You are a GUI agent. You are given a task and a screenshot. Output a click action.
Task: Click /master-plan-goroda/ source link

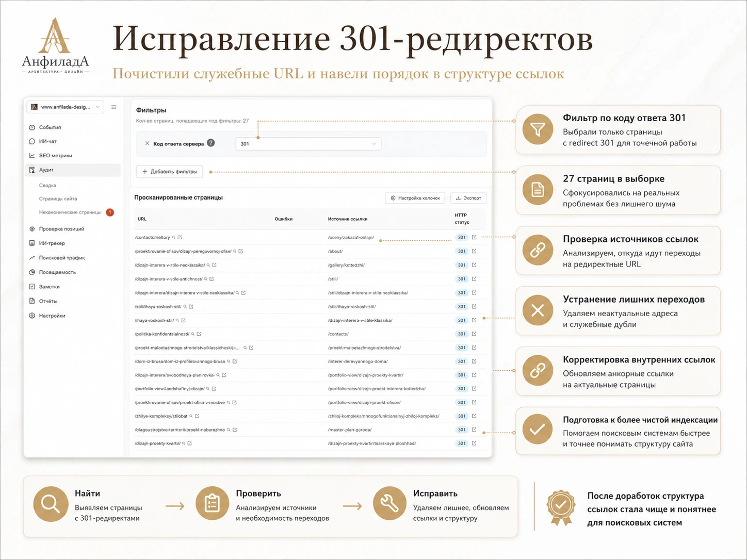pyautogui.click(x=350, y=430)
